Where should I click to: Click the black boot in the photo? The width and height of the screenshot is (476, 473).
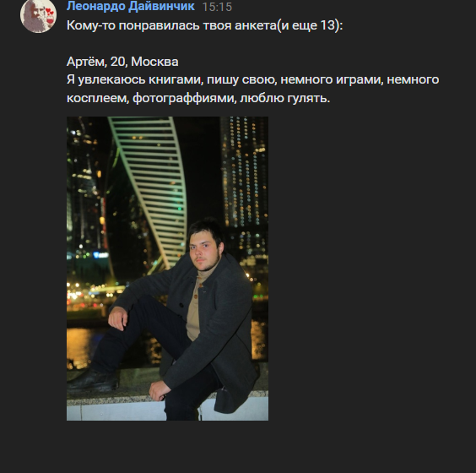pos(93,380)
